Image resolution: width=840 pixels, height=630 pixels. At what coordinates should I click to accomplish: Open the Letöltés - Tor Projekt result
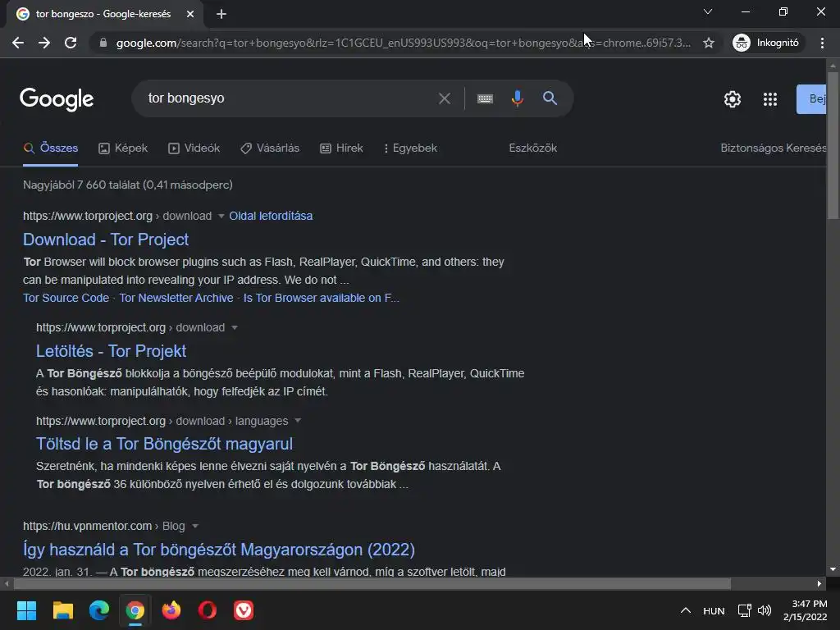111,351
